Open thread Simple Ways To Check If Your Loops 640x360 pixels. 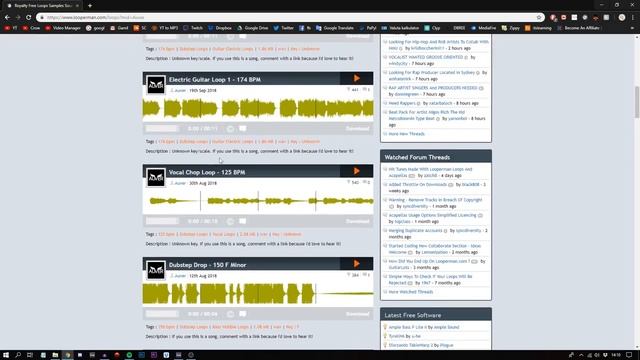pyautogui.click(x=430, y=280)
